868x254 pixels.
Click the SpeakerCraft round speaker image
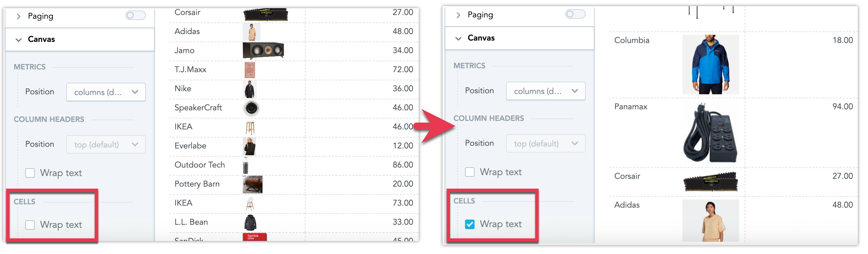point(252,108)
